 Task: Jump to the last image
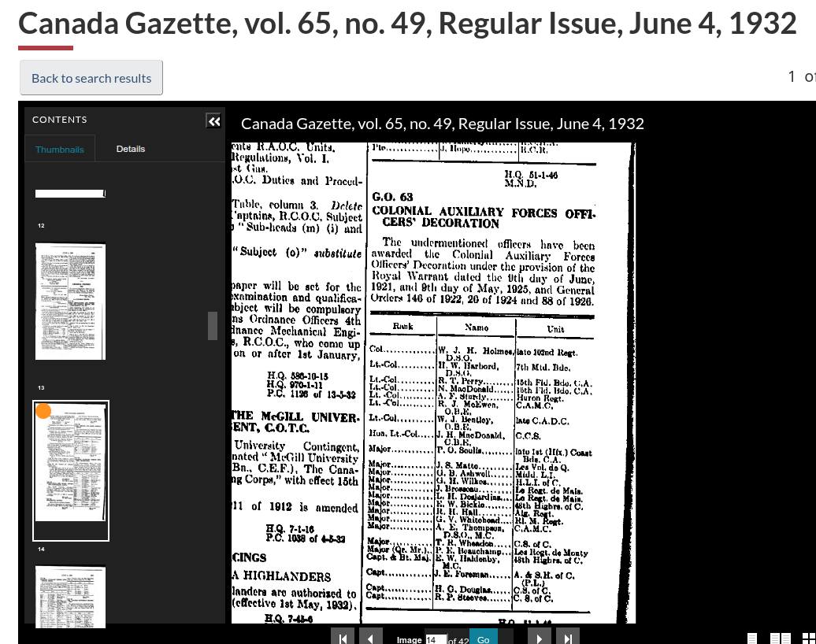click(x=568, y=638)
